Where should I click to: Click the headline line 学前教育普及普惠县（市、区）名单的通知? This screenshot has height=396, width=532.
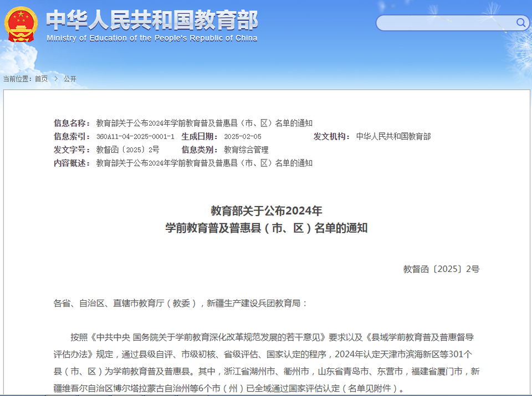[x=267, y=228]
